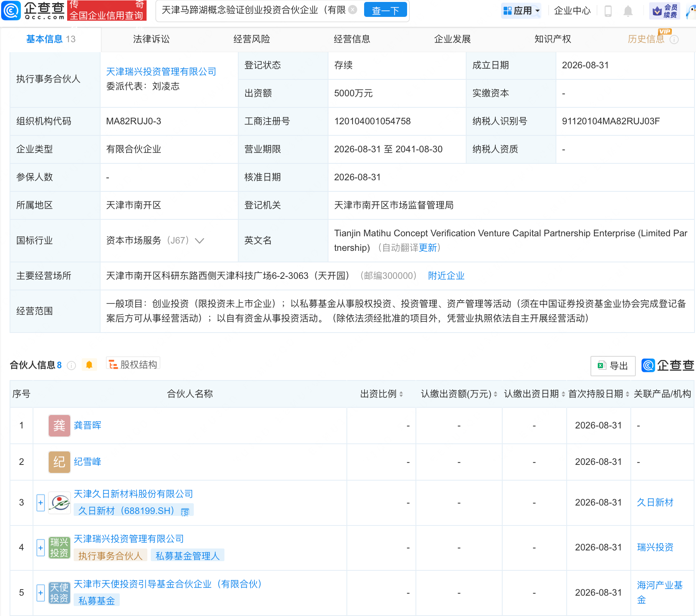Switch to 知识产权 tab
The image size is (696, 616).
pos(553,39)
